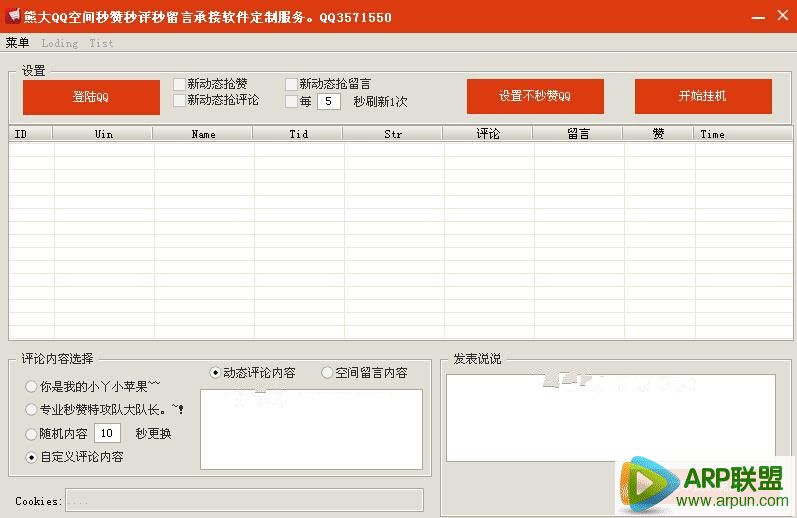Select the 自定义评论内容 radio option
This screenshot has width=797, height=518.
pyautogui.click(x=31, y=457)
